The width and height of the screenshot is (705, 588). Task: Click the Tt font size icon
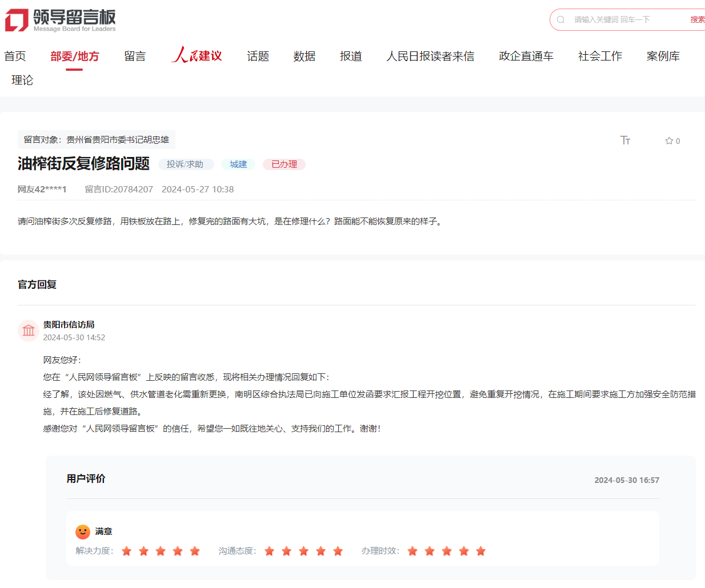point(626,140)
